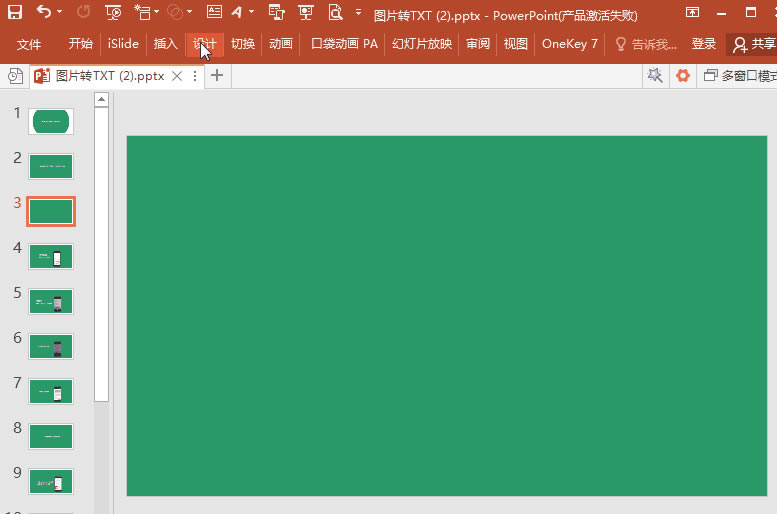Start slideshow from beginning icon

113,13
